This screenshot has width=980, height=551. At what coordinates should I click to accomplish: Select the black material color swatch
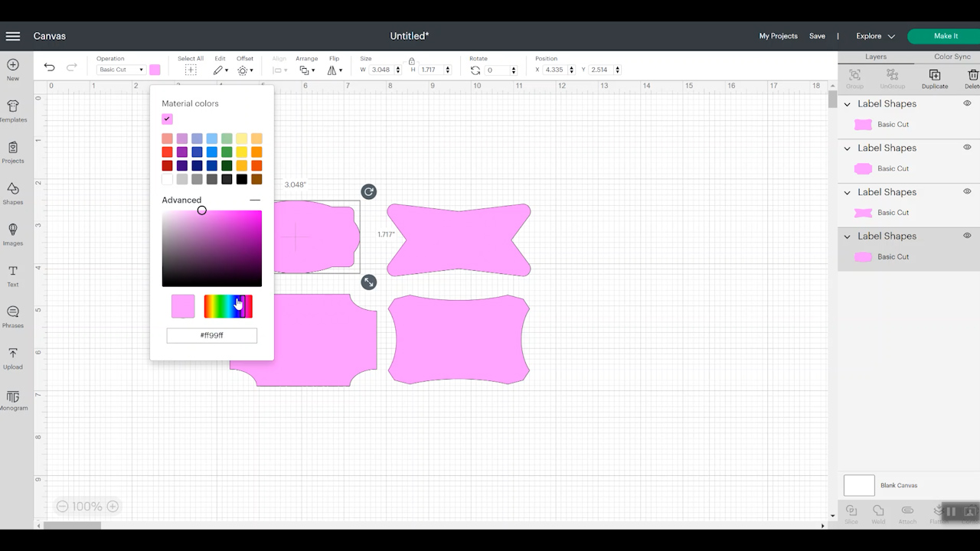(242, 179)
